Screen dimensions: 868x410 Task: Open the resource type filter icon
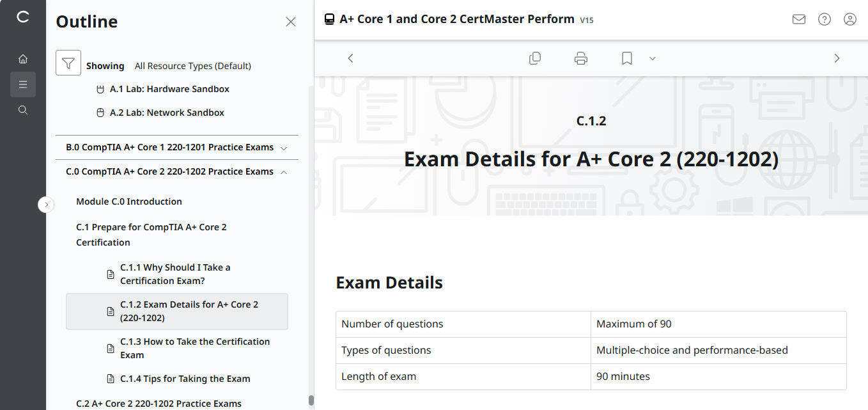click(x=68, y=63)
